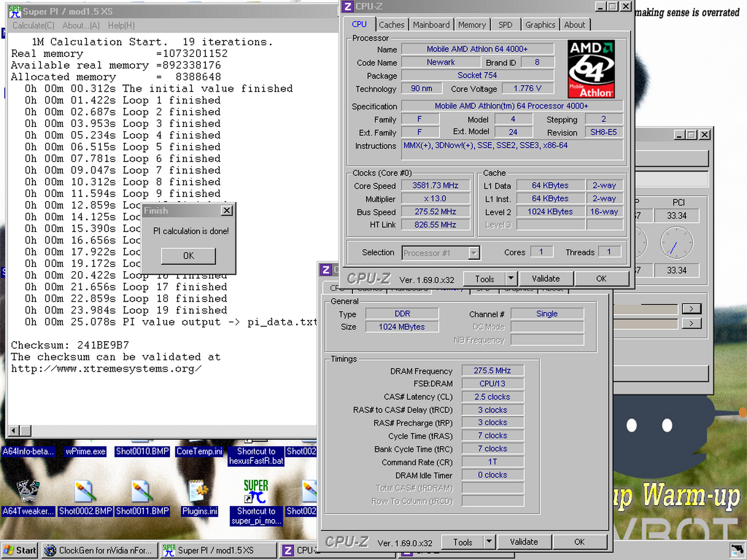This screenshot has width=747, height=560.
Task: Click the Bus Speed 275.52 MHz value
Action: [x=435, y=212]
